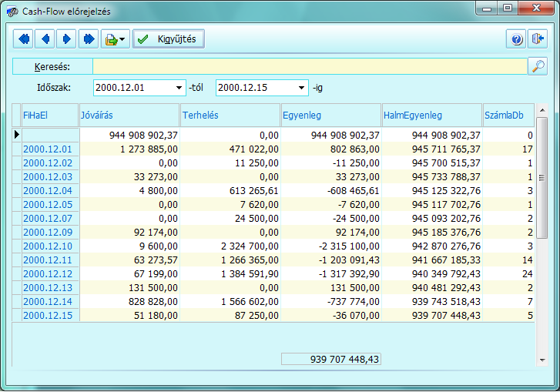Select date 2000.12.05 in the table
The height and width of the screenshot is (392, 560).
48,205
